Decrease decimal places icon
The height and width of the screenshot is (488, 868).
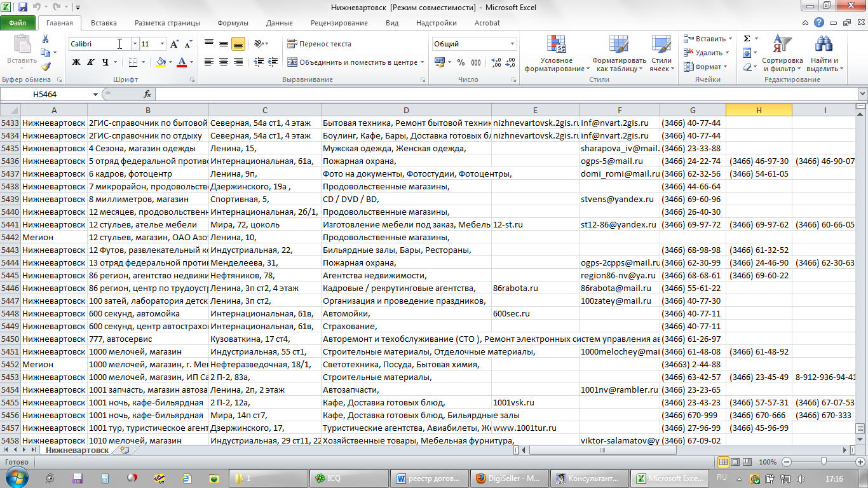coord(510,62)
